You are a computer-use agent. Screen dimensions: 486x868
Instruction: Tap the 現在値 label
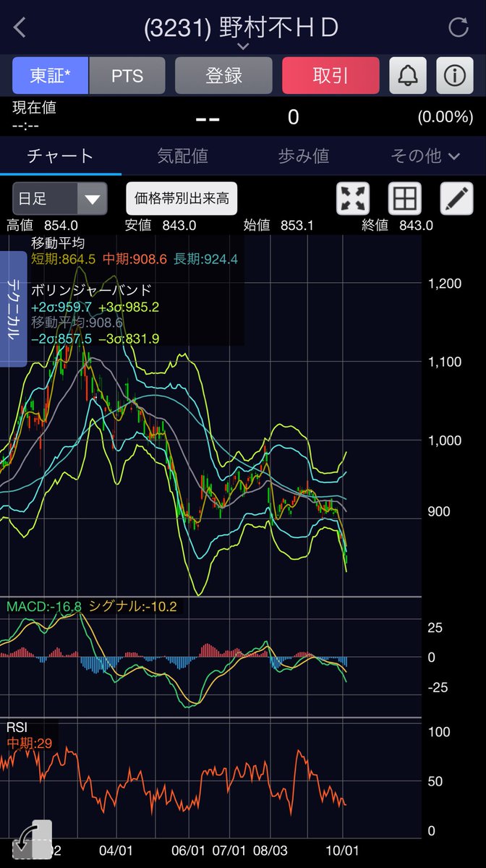(34, 108)
